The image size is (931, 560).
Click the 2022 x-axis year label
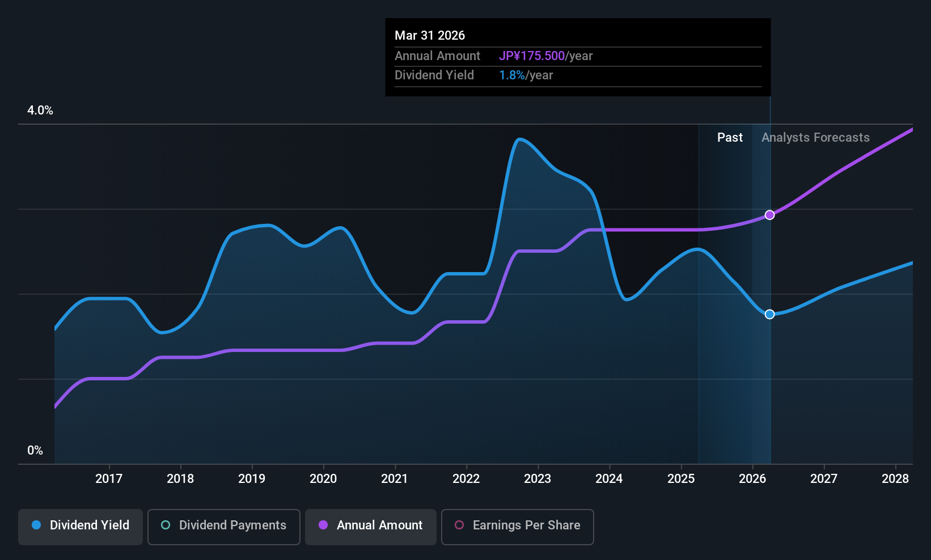[466, 479]
